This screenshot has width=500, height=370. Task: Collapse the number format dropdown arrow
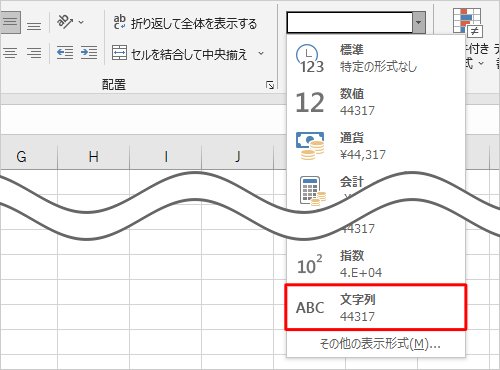419,23
